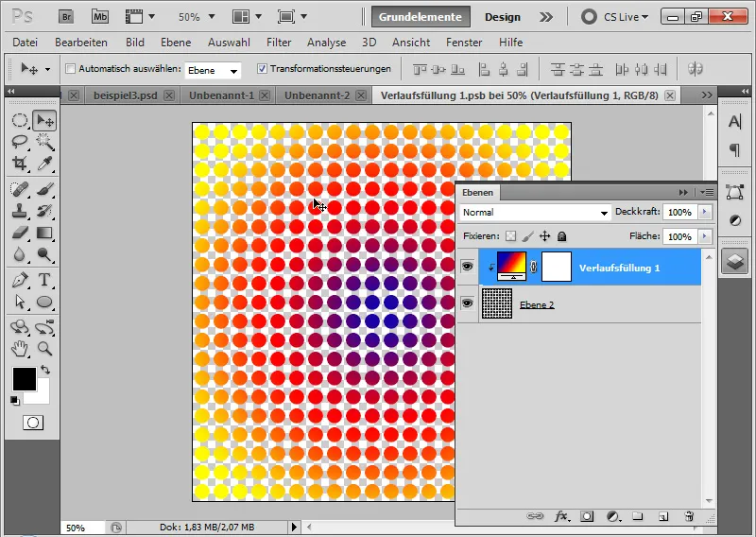Toggle lock transparent pixels
This screenshot has height=537, width=756.
510,236
